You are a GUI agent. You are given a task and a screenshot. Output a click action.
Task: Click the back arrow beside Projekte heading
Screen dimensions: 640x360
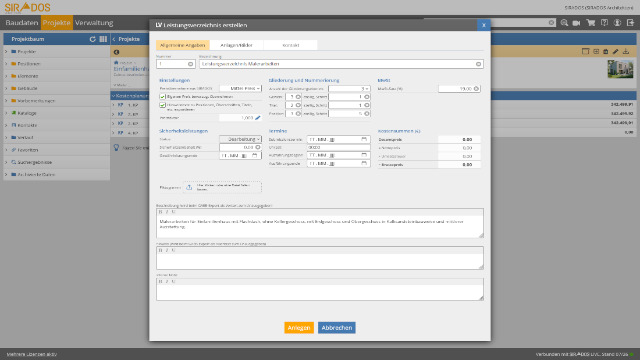click(x=114, y=39)
